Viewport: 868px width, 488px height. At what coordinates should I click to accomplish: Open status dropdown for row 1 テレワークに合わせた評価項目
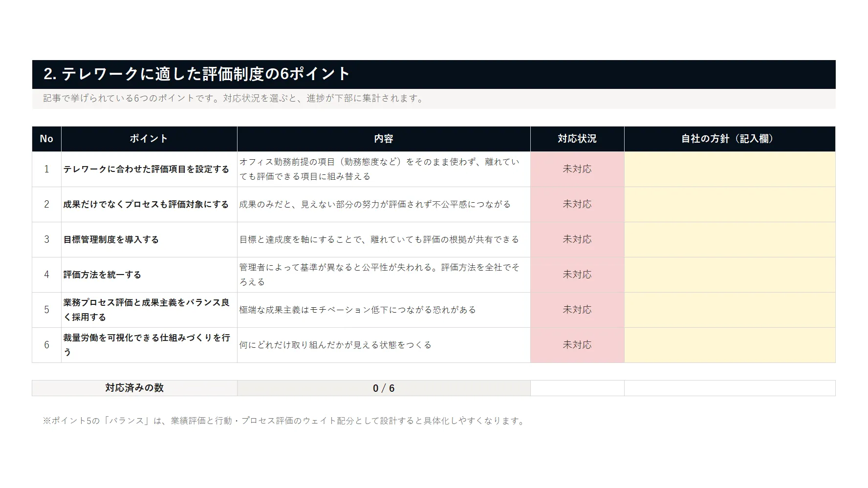(x=577, y=169)
